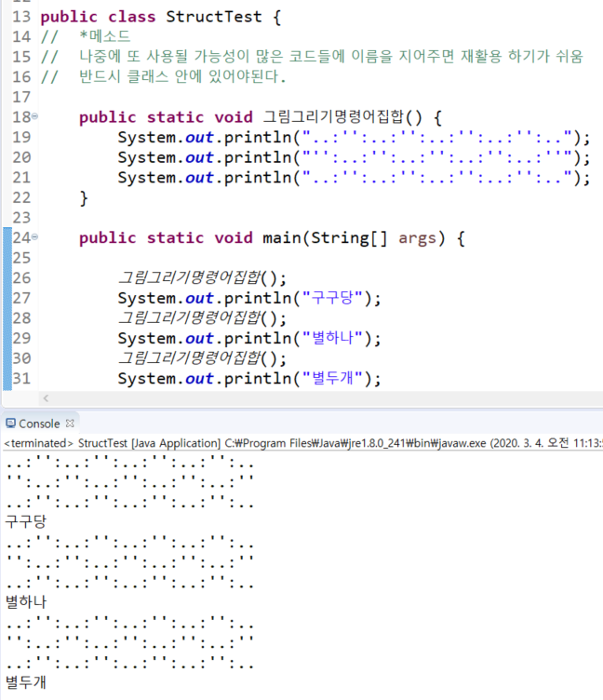
Task: Click the closing brace on line 22
Action: 84,197
